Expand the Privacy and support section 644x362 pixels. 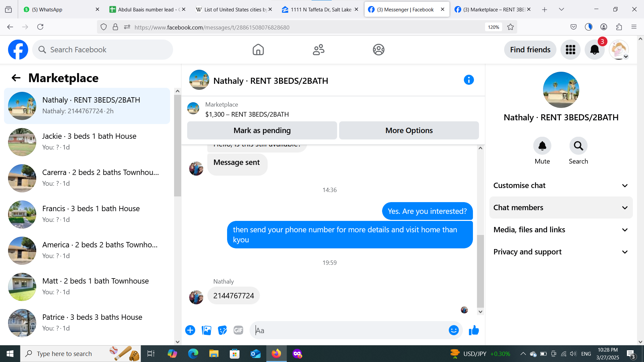click(x=561, y=252)
